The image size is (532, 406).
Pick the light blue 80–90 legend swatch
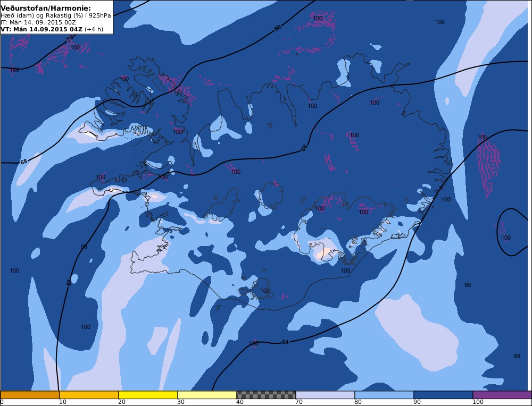pos(384,395)
